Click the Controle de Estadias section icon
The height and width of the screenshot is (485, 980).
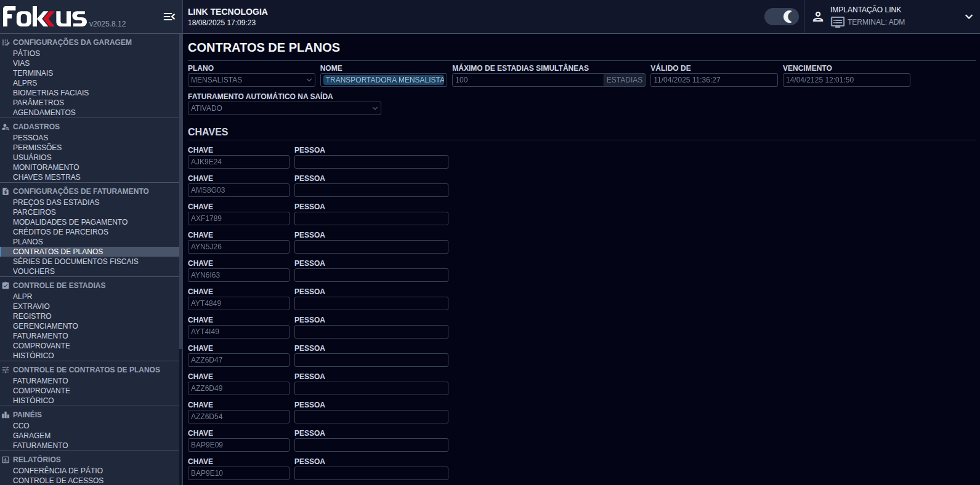tap(6, 286)
